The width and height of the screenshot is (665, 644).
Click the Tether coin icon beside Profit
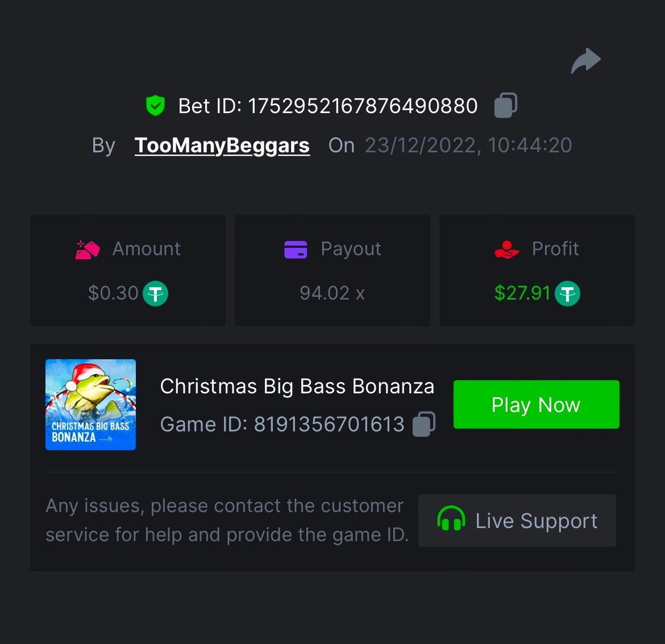point(567,294)
